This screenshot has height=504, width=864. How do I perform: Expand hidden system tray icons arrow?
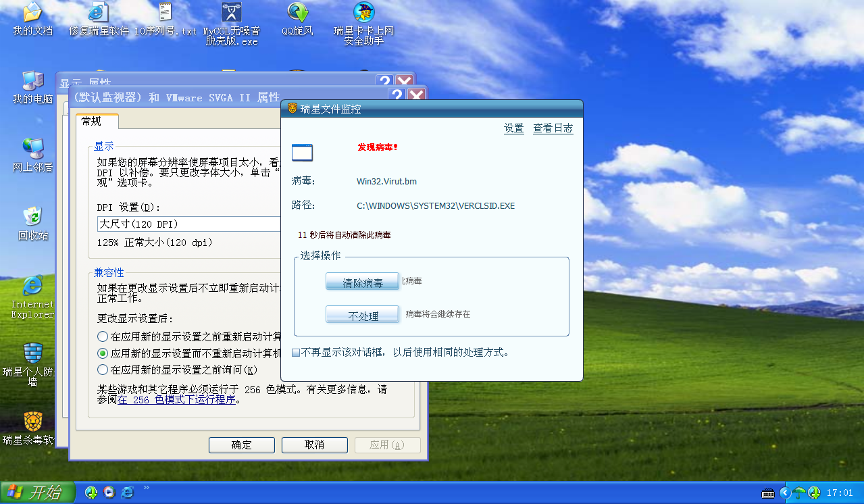[x=784, y=493]
